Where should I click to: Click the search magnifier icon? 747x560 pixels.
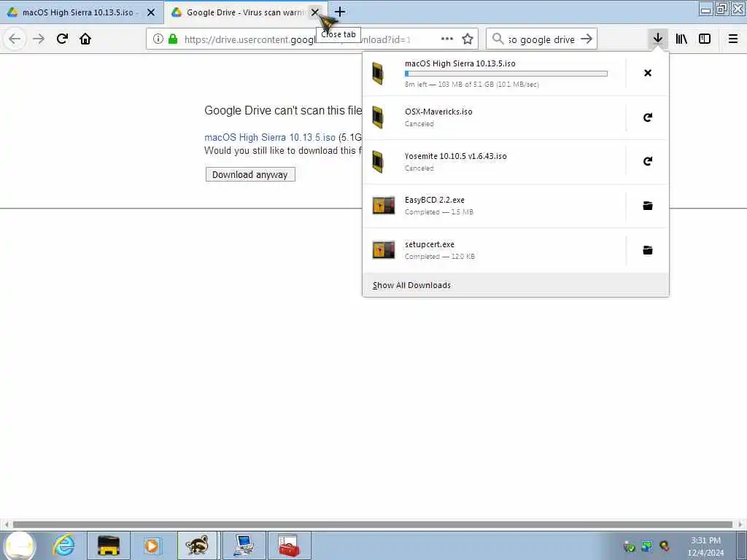coord(498,39)
